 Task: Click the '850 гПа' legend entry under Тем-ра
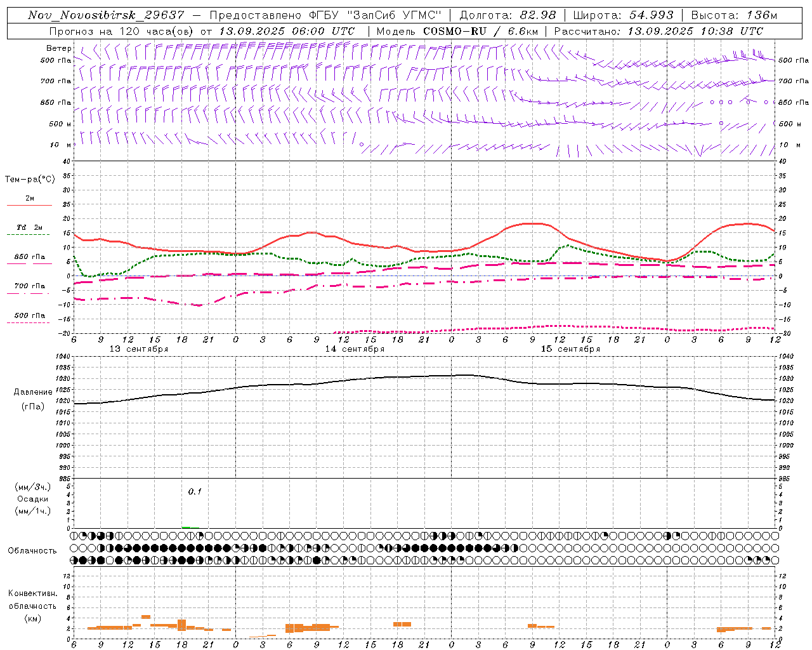pos(30,257)
